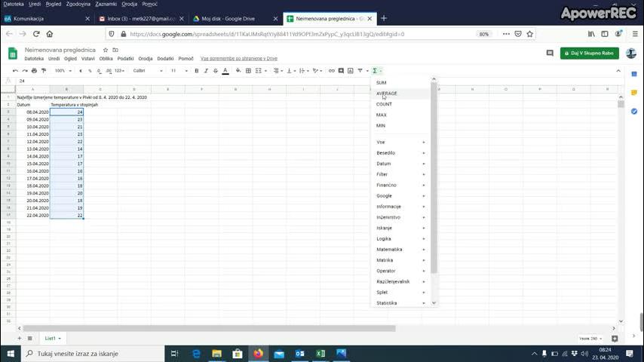
Task: Click the Daj V Skupno Rabo button
Action: (x=590, y=53)
